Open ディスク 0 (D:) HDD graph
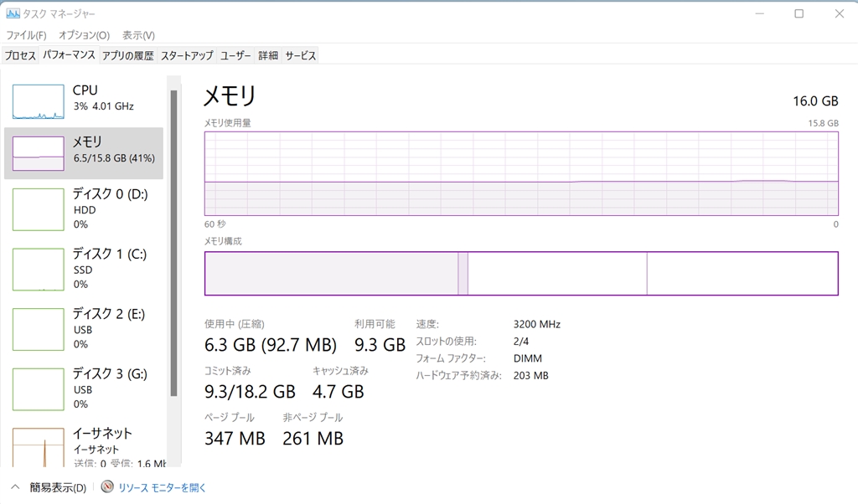The image size is (858, 504). coord(38,209)
